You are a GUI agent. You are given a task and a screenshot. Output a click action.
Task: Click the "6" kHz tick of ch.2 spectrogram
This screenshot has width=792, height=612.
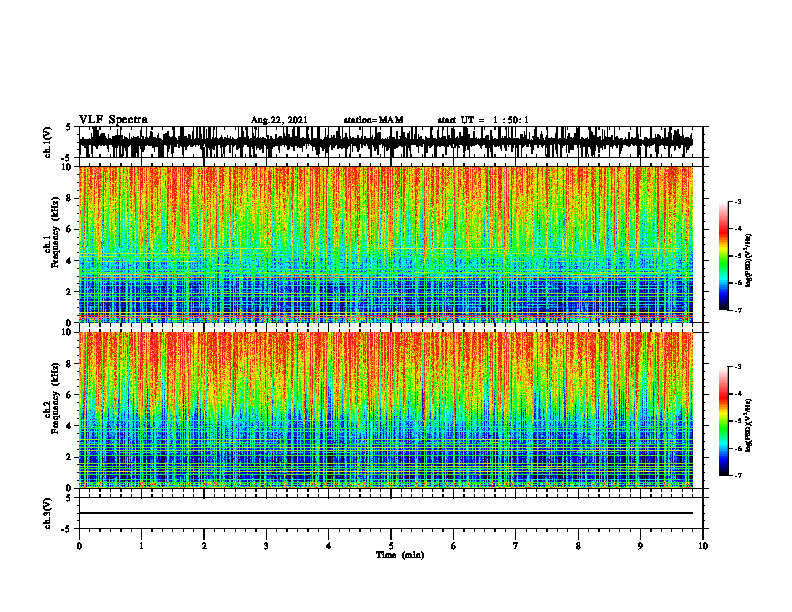coord(71,394)
